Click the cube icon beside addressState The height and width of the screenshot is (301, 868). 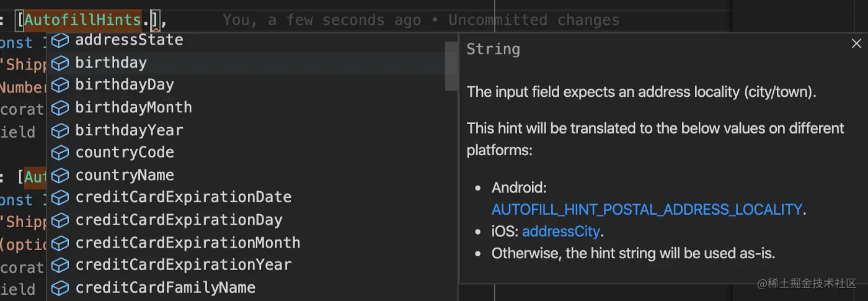pos(60,41)
